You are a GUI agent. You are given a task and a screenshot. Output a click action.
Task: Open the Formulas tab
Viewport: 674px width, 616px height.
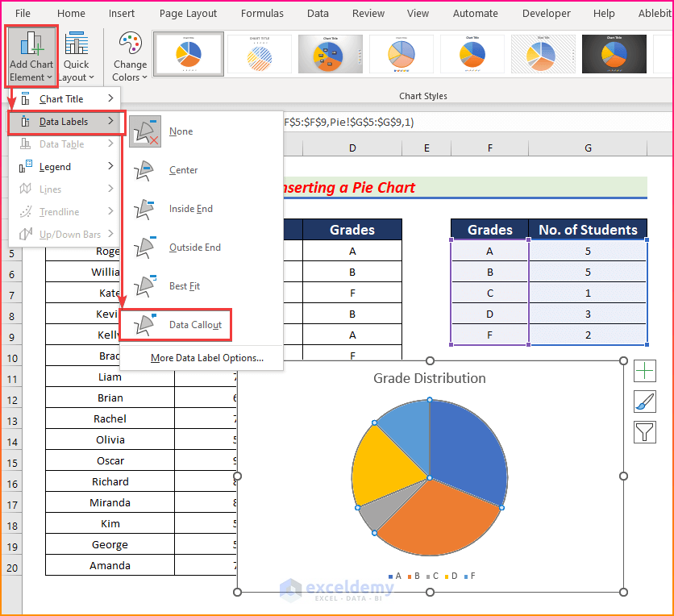point(262,14)
